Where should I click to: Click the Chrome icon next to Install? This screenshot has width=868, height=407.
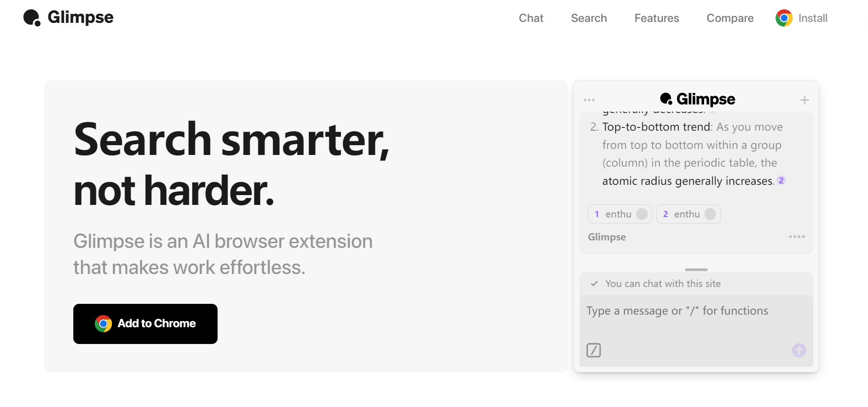(x=784, y=18)
